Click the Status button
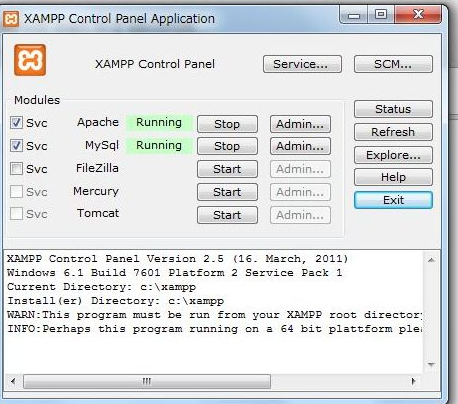Viewport: 458px width, 404px height. pyautogui.click(x=393, y=109)
